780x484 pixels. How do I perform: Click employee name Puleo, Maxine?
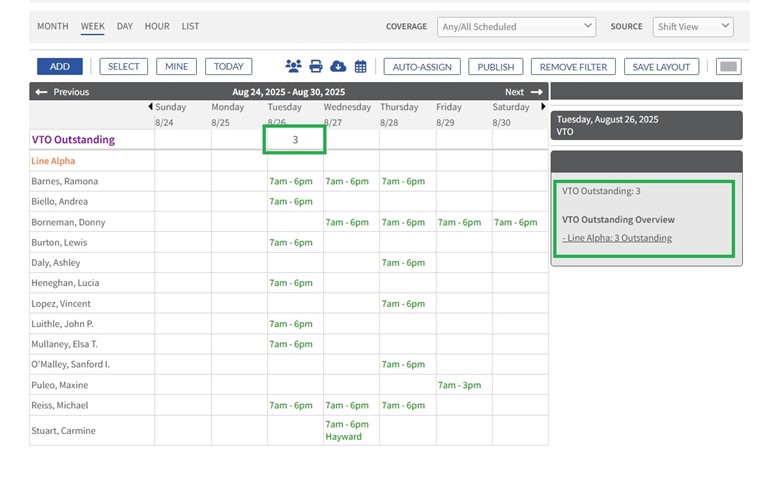click(x=60, y=385)
